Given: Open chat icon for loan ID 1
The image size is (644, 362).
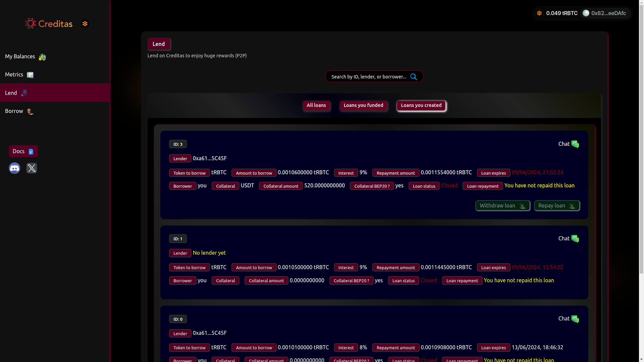Looking at the screenshot, I should 575,239.
